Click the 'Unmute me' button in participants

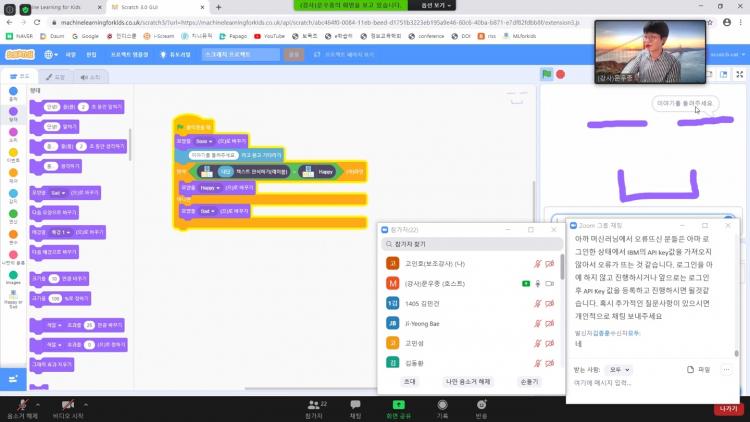click(x=466, y=381)
